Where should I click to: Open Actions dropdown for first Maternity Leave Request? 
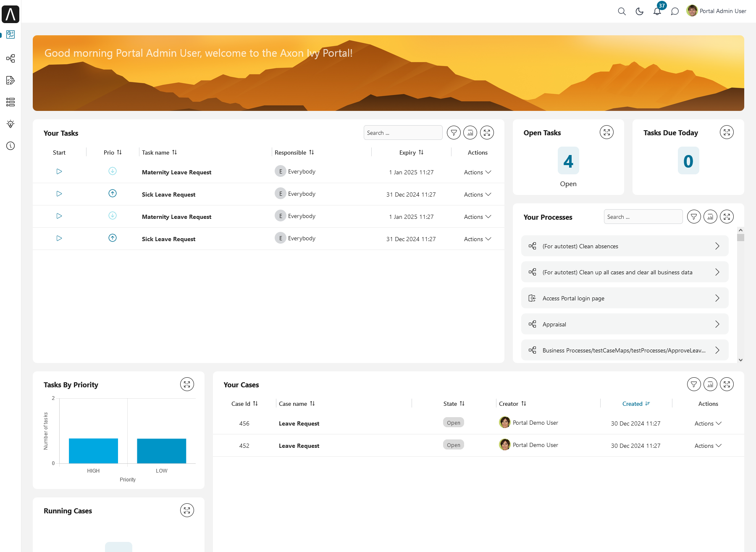point(478,172)
